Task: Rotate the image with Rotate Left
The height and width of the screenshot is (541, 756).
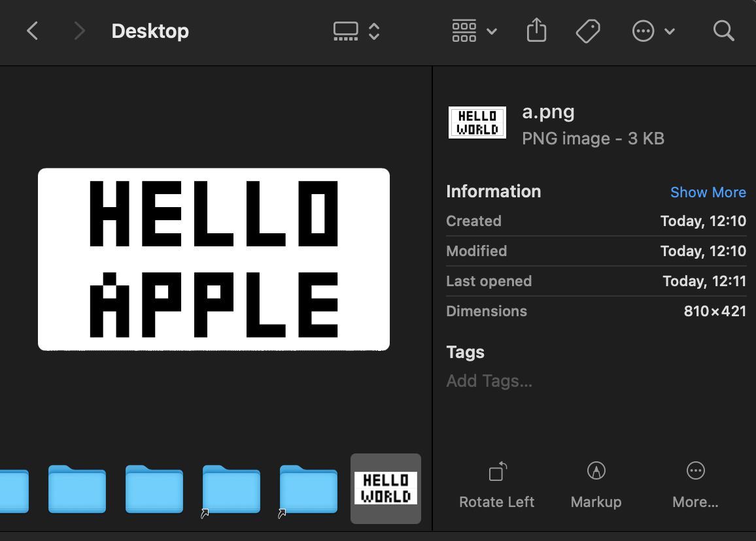Action: 497,485
